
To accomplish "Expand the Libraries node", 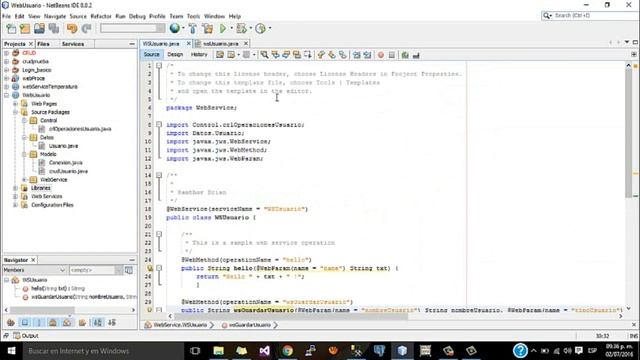I will (16, 188).
